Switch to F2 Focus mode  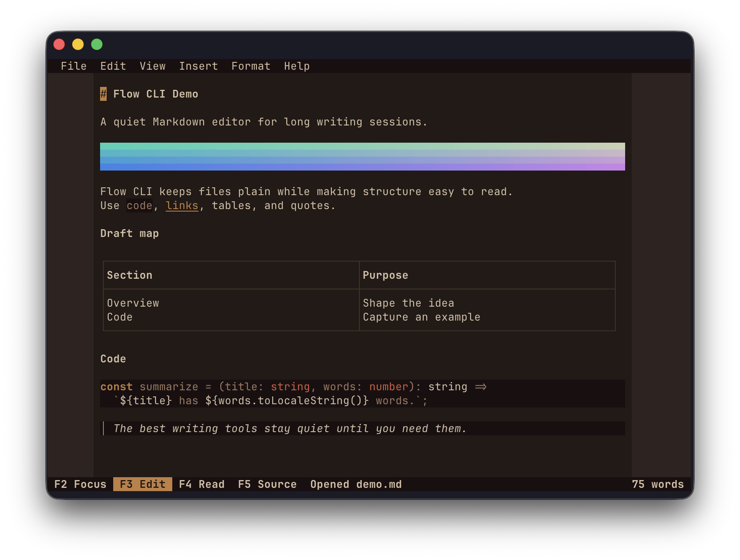tap(80, 484)
